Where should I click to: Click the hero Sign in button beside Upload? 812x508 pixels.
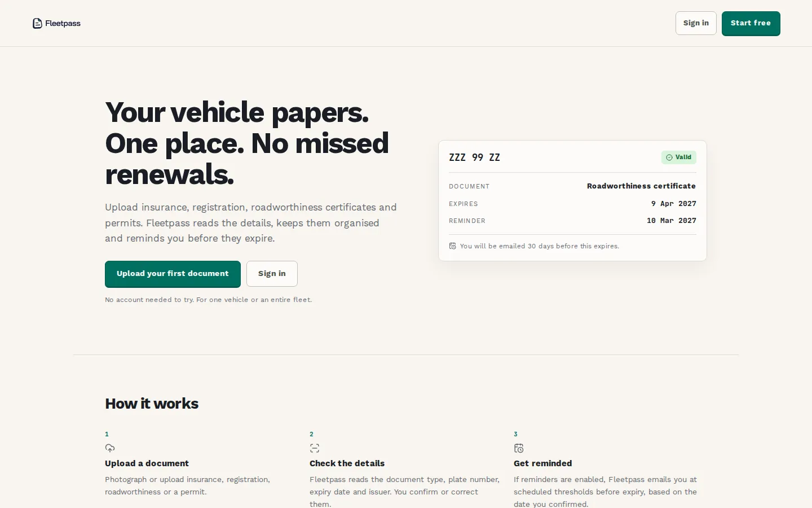pyautogui.click(x=272, y=274)
